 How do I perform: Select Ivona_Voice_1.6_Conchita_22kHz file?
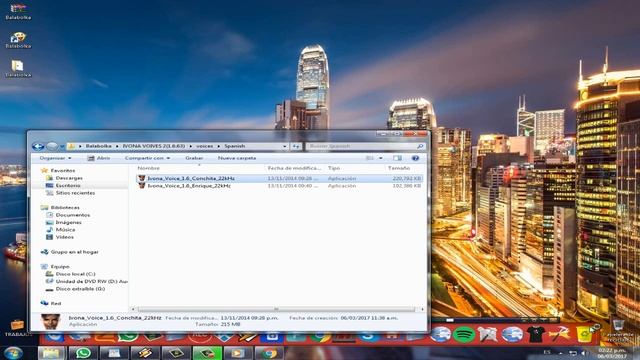coord(279,178)
